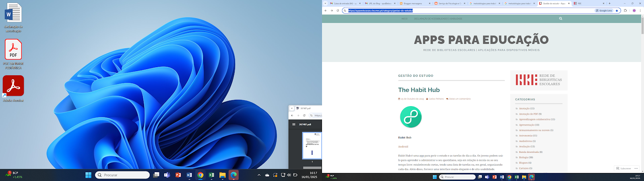Go to INÍCIO in site menu
Image resolution: width=644 pixels, height=181 pixels.
click(x=404, y=19)
